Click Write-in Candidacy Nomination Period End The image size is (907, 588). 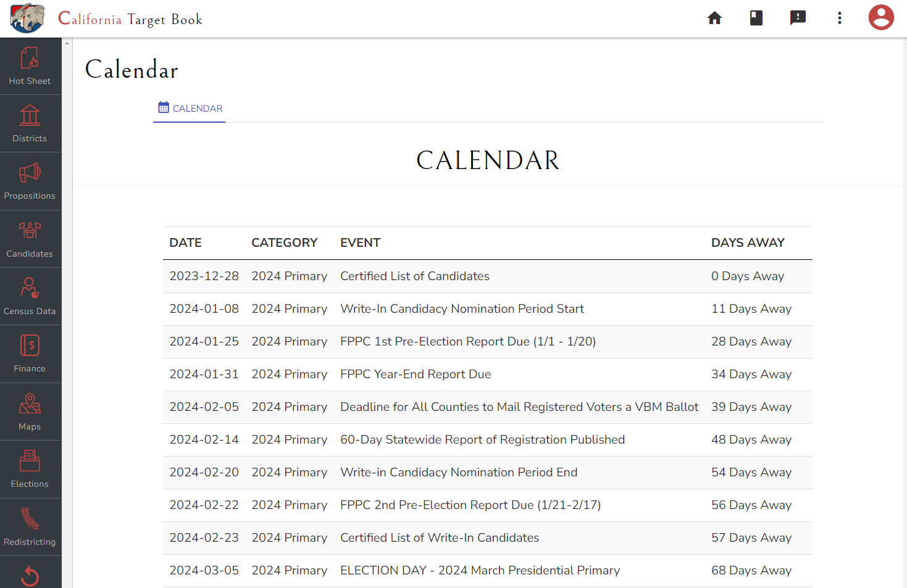[459, 473]
